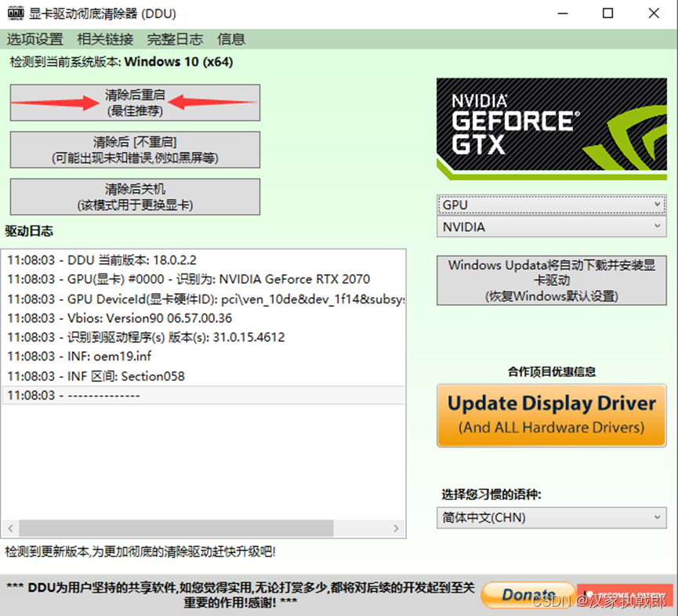Select log line 'INF 区间: Section058'

click(203, 376)
